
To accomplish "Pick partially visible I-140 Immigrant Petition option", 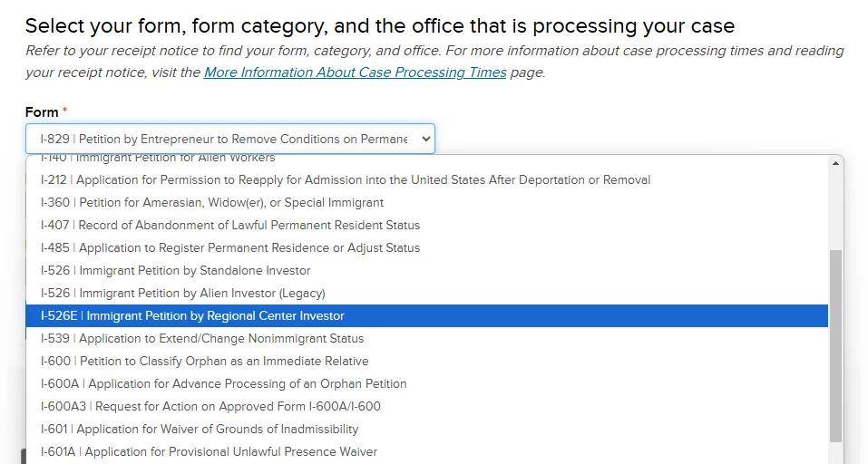I will [x=158, y=159].
